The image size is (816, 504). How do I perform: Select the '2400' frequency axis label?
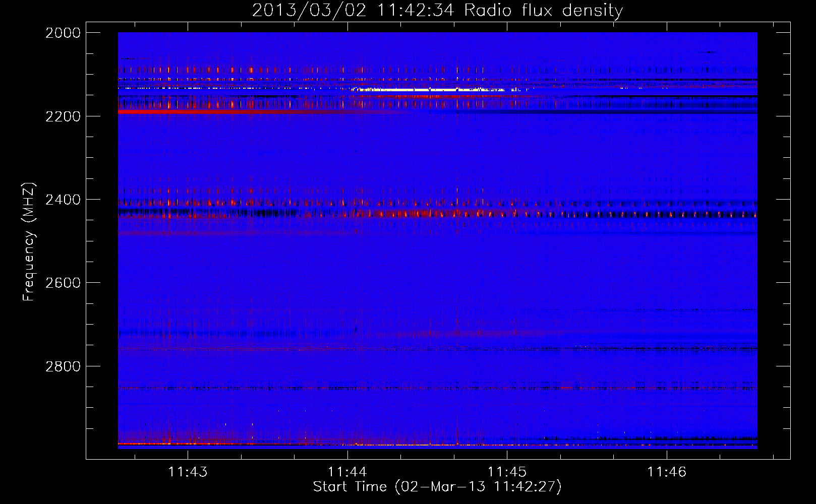[x=63, y=200]
